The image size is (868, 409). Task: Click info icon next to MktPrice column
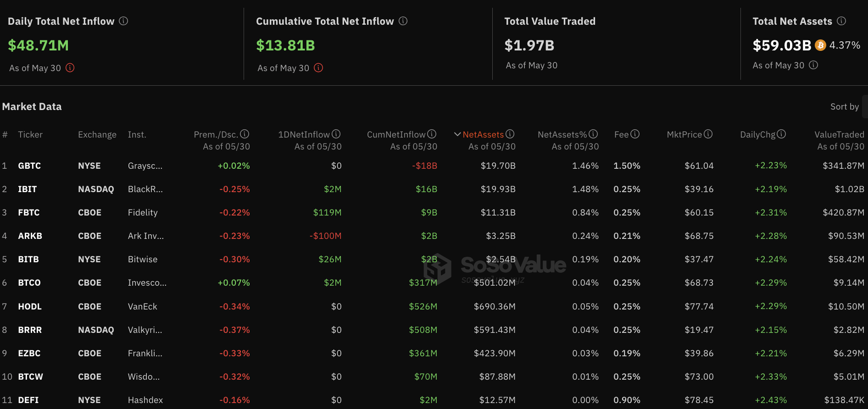[x=708, y=134]
